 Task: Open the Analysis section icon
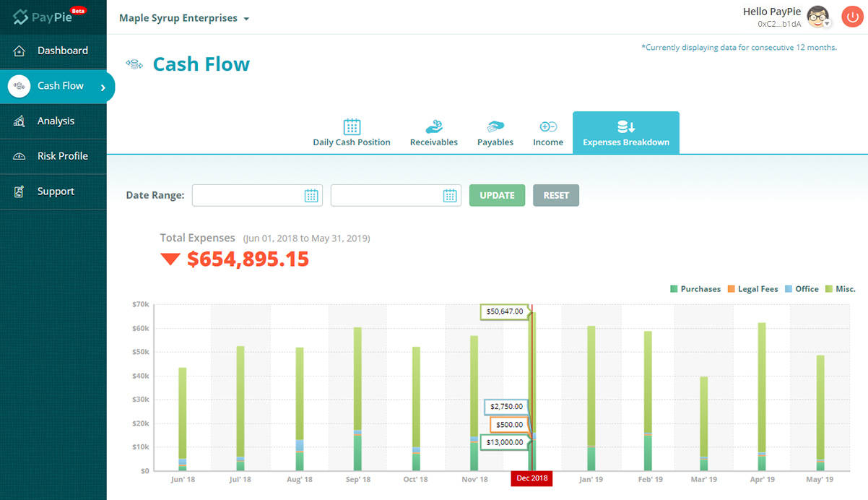point(18,121)
